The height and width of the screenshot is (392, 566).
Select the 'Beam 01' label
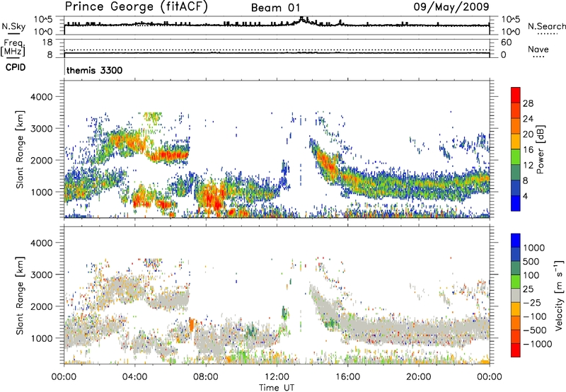click(x=275, y=8)
